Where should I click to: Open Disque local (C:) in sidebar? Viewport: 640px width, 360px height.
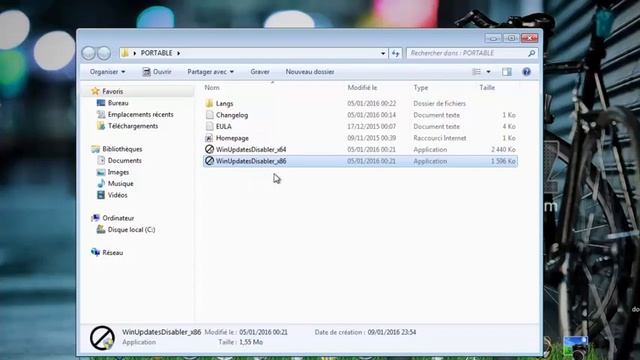[x=131, y=229]
